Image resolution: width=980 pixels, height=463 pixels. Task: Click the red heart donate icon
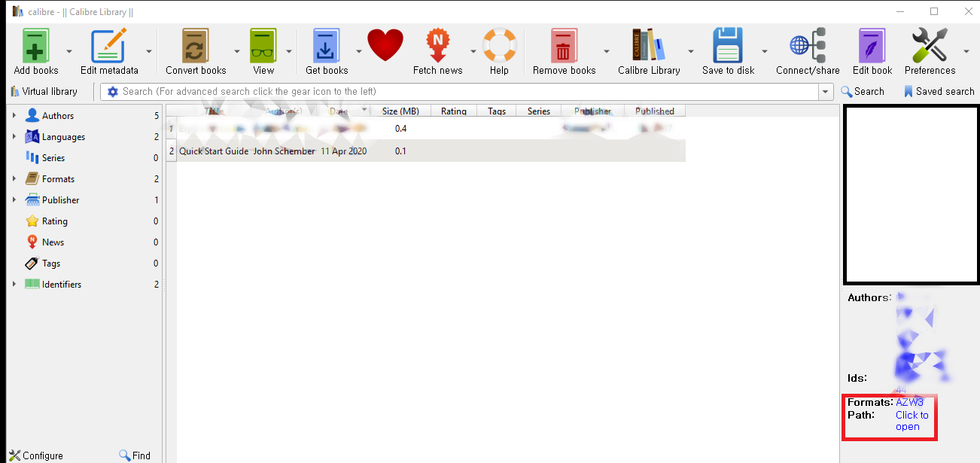(x=385, y=46)
